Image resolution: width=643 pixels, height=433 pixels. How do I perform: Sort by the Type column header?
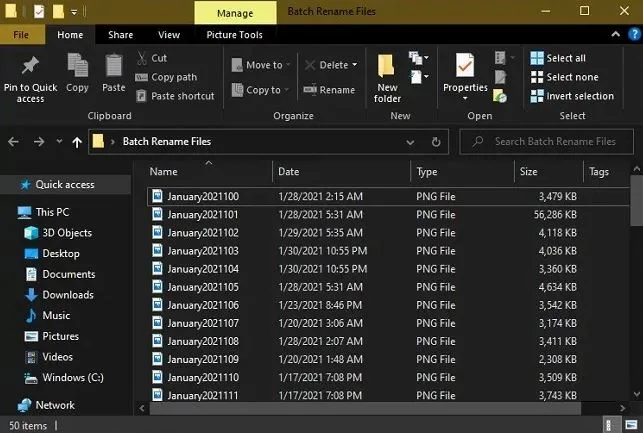point(462,171)
